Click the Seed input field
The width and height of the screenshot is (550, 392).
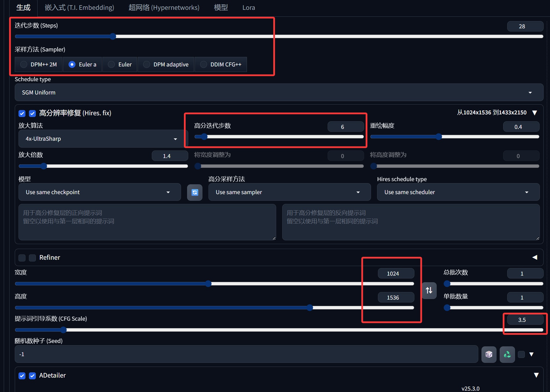pyautogui.click(x=246, y=354)
